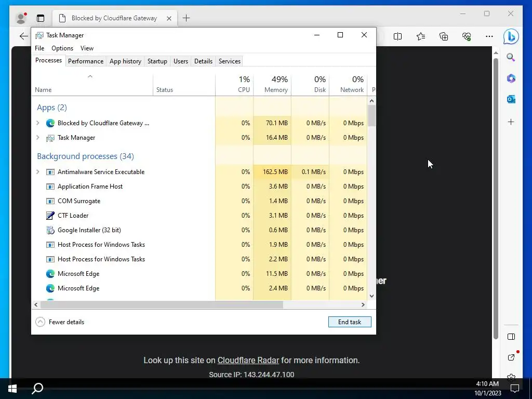Image resolution: width=532 pixels, height=399 pixels.
Task: Sort processes by Disk column
Action: click(x=311, y=84)
